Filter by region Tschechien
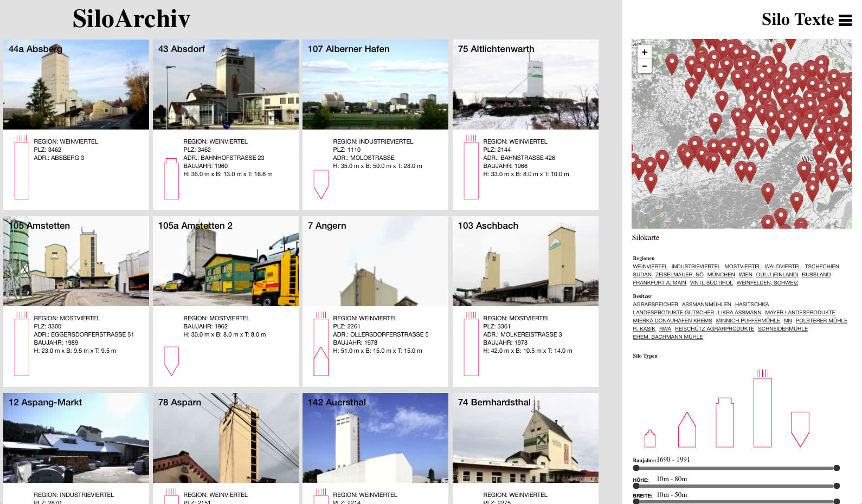This screenshot has height=504, width=862. coord(822,267)
